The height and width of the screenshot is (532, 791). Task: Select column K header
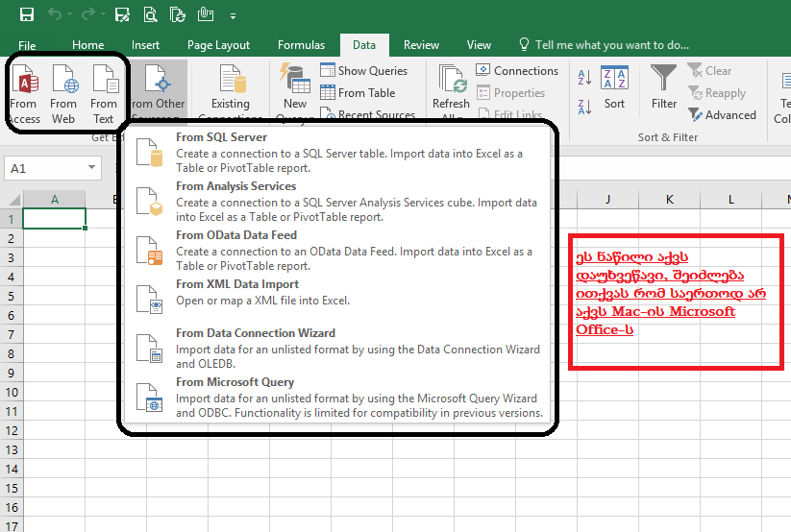tap(669, 199)
